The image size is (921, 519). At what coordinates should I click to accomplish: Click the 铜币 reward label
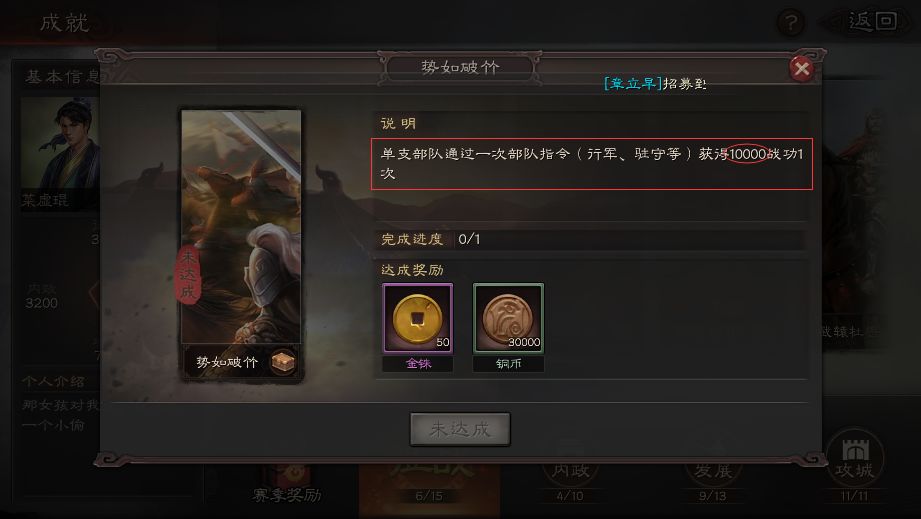tap(509, 364)
